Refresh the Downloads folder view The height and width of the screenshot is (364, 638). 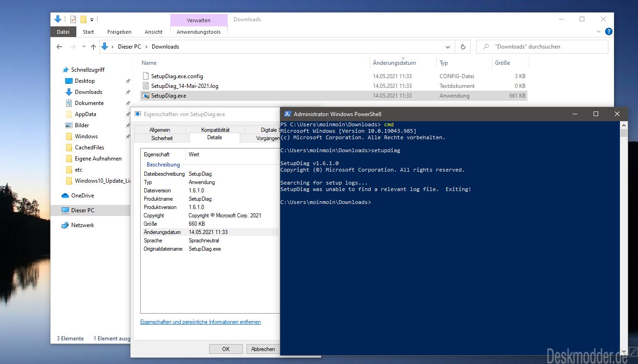point(463,47)
